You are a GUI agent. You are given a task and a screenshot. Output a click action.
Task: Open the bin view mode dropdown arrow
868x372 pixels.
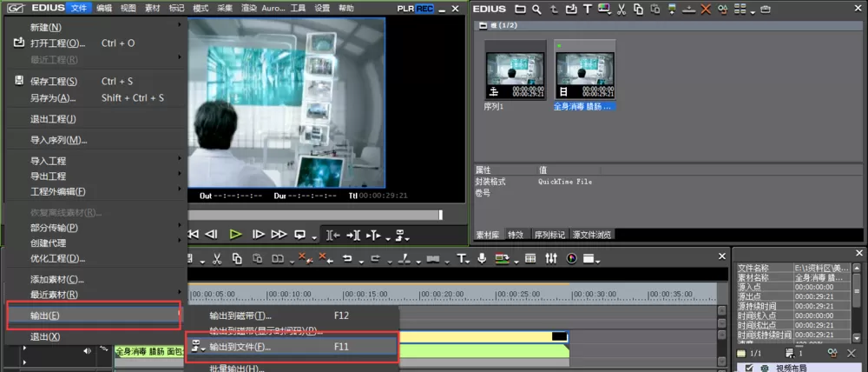click(x=753, y=10)
